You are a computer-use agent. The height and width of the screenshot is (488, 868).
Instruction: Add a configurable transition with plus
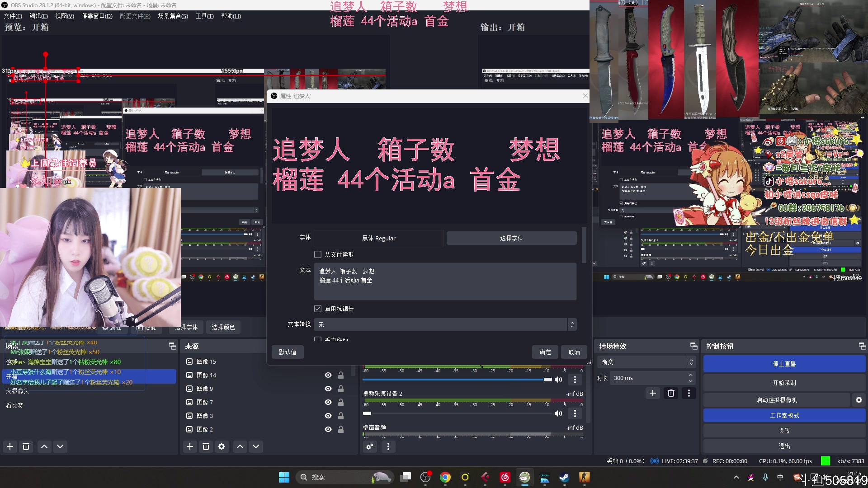pos(653,393)
